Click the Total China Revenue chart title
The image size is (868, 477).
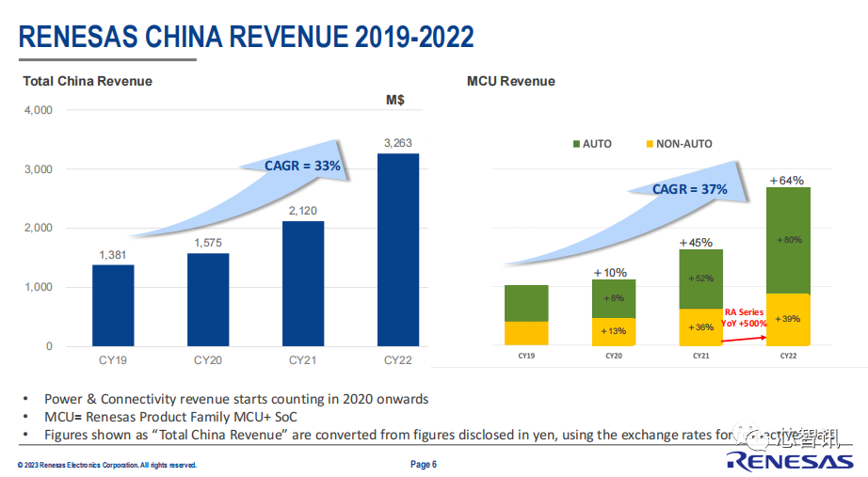click(88, 81)
